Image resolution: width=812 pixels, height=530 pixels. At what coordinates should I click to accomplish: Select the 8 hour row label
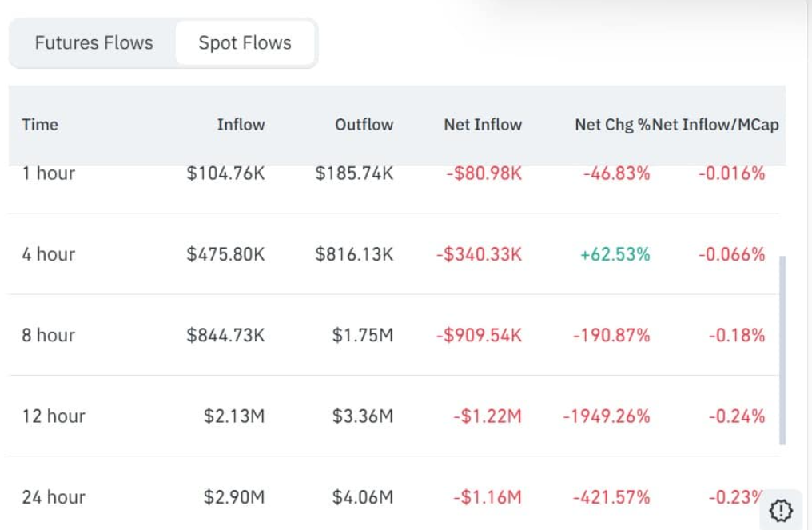pos(49,335)
